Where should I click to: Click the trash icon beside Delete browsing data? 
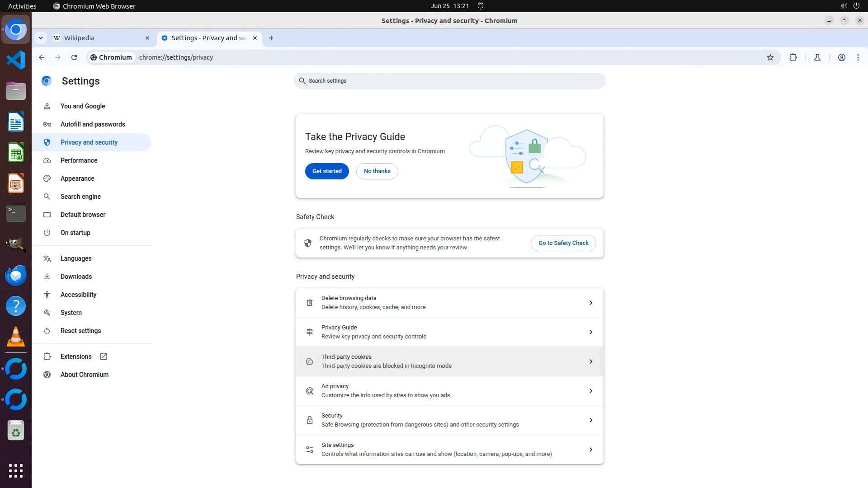[x=310, y=303]
